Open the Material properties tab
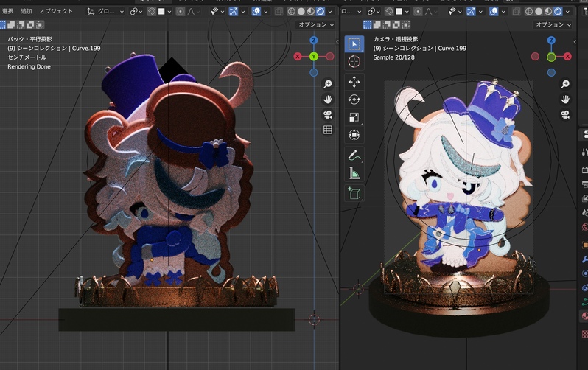588x370 pixels. coord(585,316)
